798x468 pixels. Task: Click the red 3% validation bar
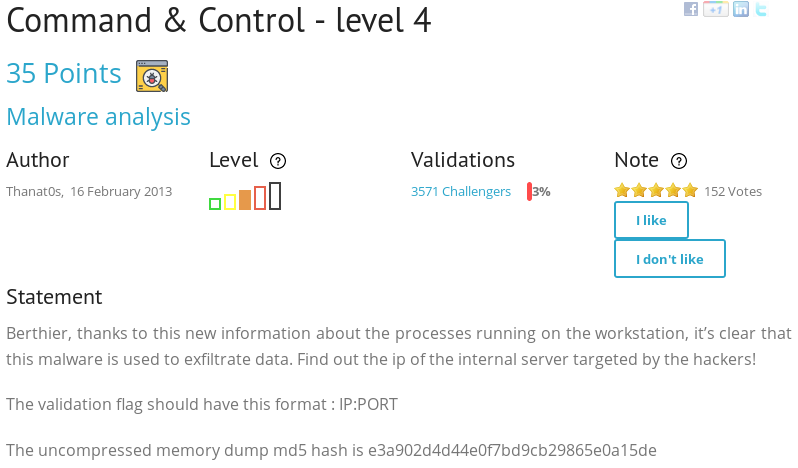coord(530,191)
